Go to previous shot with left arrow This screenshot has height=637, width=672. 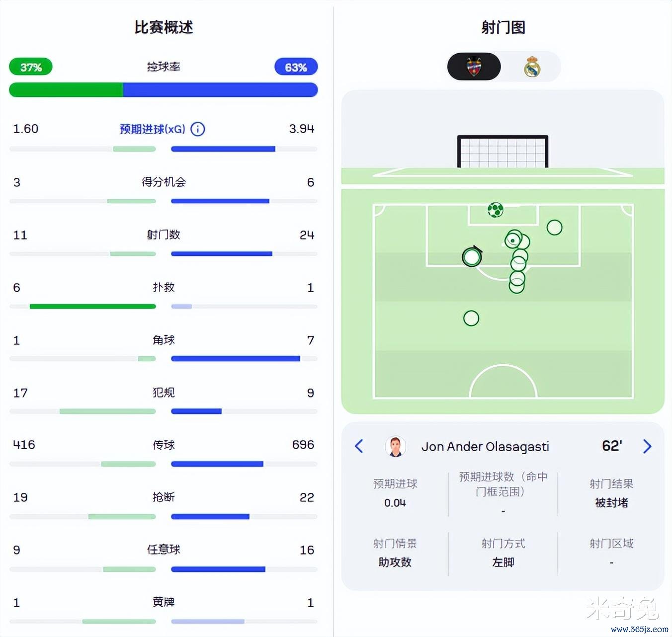click(359, 446)
